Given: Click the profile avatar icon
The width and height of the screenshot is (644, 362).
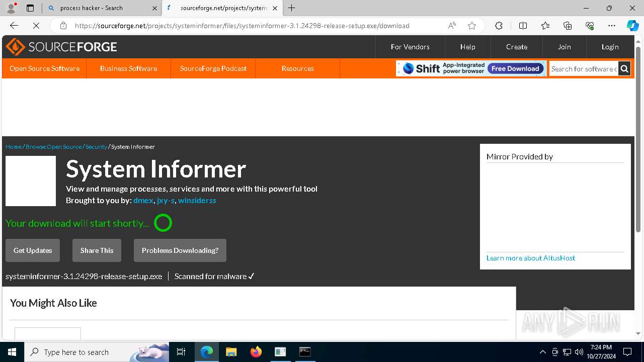Looking at the screenshot, I should [11, 8].
